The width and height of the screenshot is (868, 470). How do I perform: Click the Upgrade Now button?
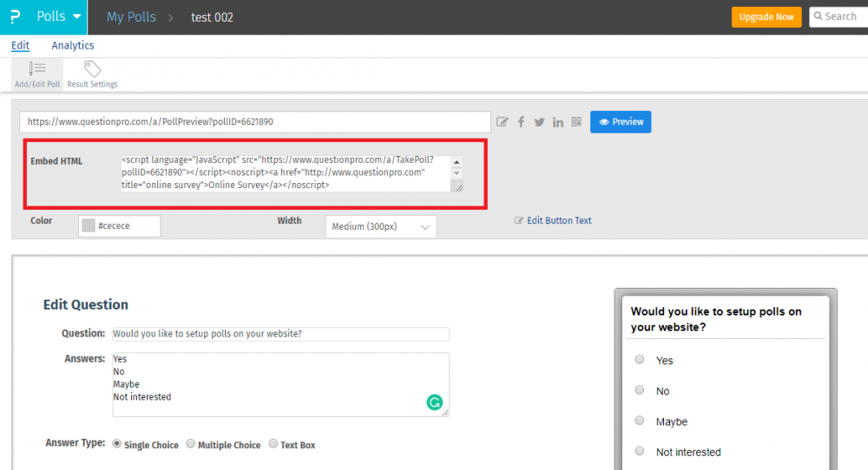coord(766,17)
